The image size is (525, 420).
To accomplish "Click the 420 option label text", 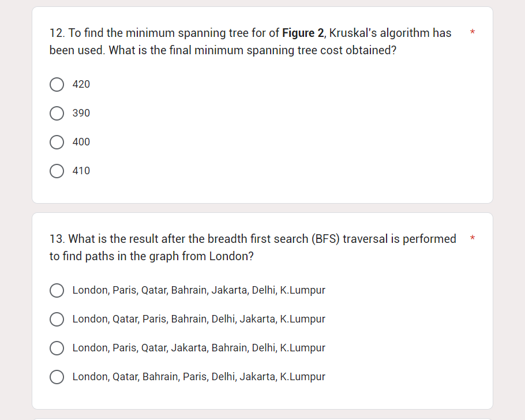I will pyautogui.click(x=81, y=84).
